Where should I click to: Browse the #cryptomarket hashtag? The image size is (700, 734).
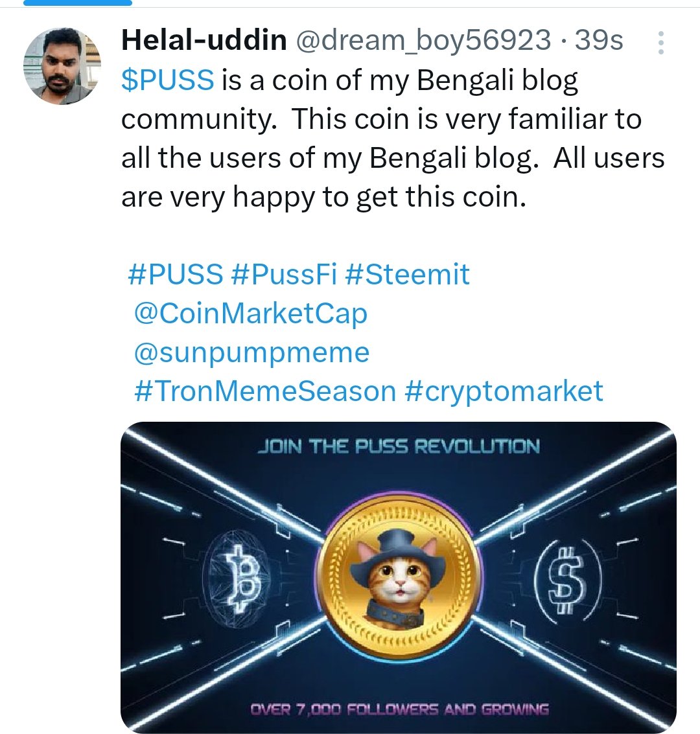point(504,392)
